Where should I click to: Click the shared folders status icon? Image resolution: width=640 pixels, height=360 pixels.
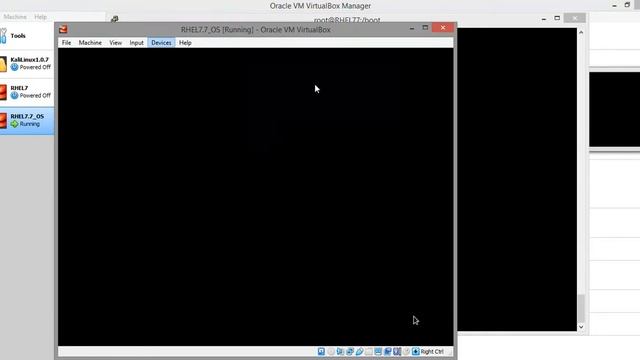pos(369,351)
